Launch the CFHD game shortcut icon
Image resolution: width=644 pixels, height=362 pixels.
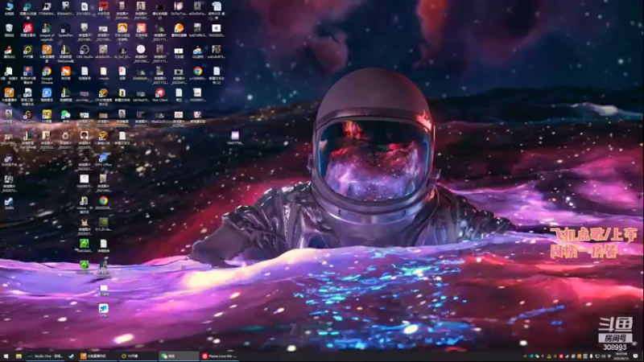coord(103,97)
